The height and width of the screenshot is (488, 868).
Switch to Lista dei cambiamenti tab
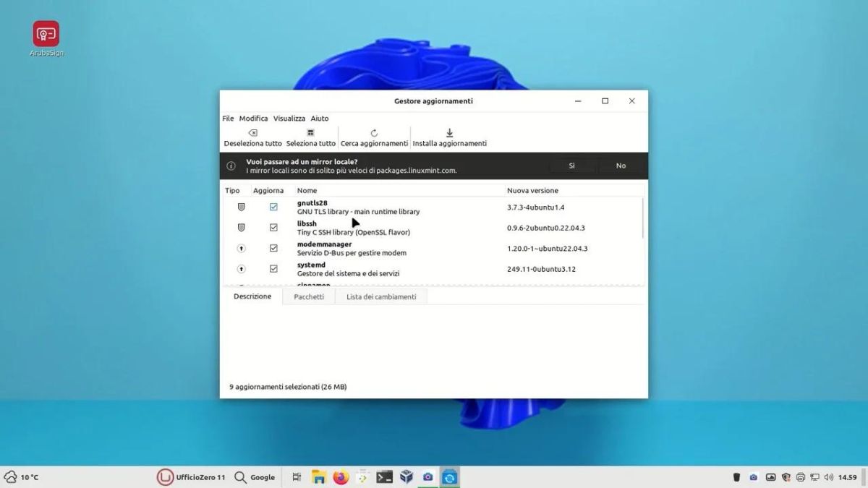(x=381, y=296)
